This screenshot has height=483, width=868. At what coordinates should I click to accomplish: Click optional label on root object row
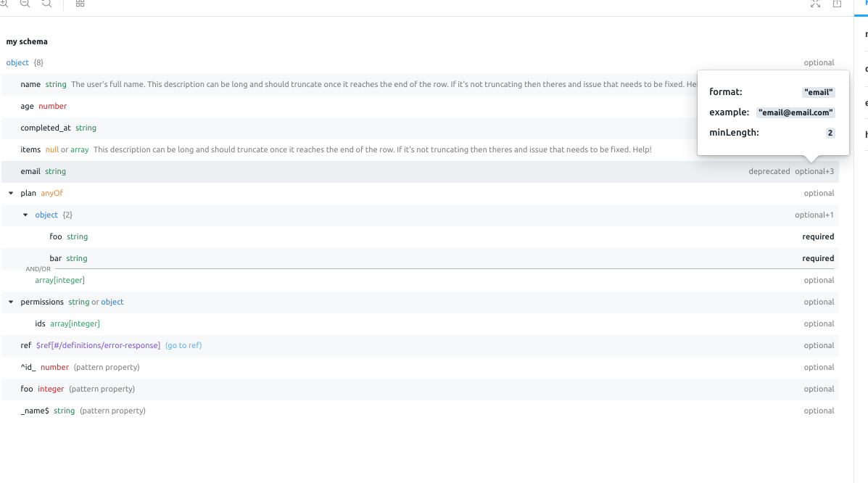819,62
